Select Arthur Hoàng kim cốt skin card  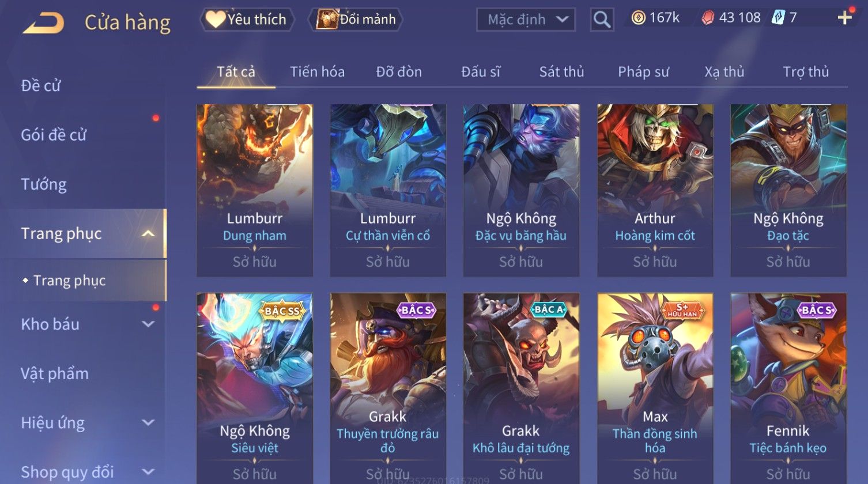[x=655, y=190]
